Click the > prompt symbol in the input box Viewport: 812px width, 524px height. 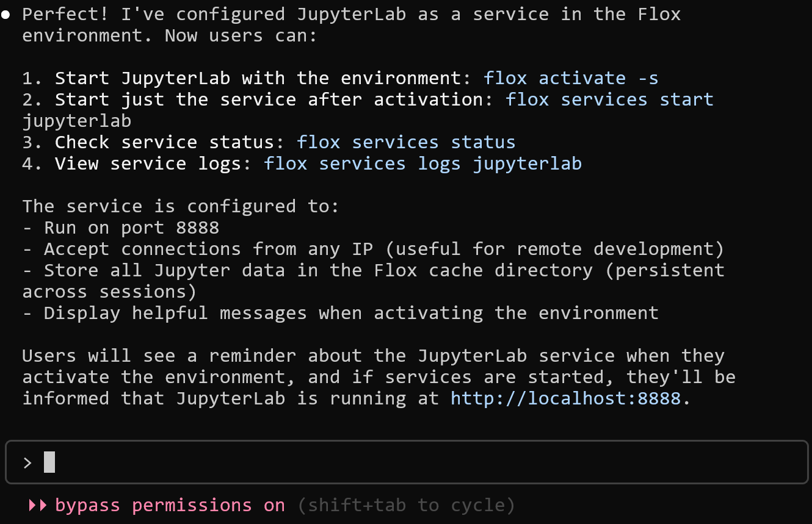coord(27,462)
